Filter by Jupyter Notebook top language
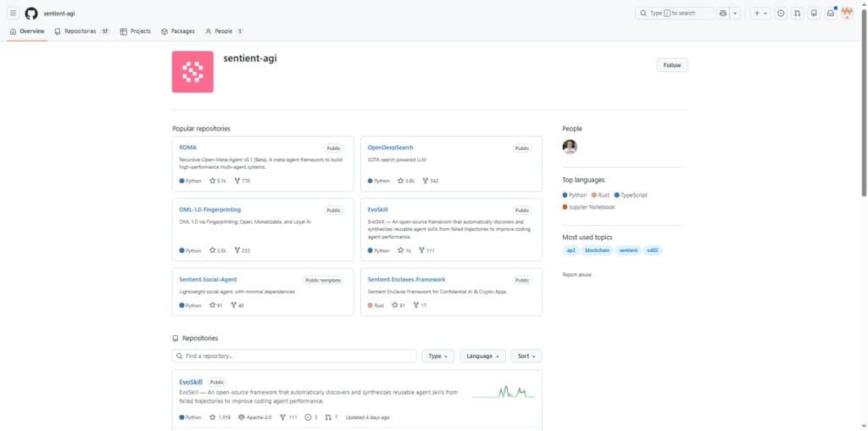 pos(588,207)
